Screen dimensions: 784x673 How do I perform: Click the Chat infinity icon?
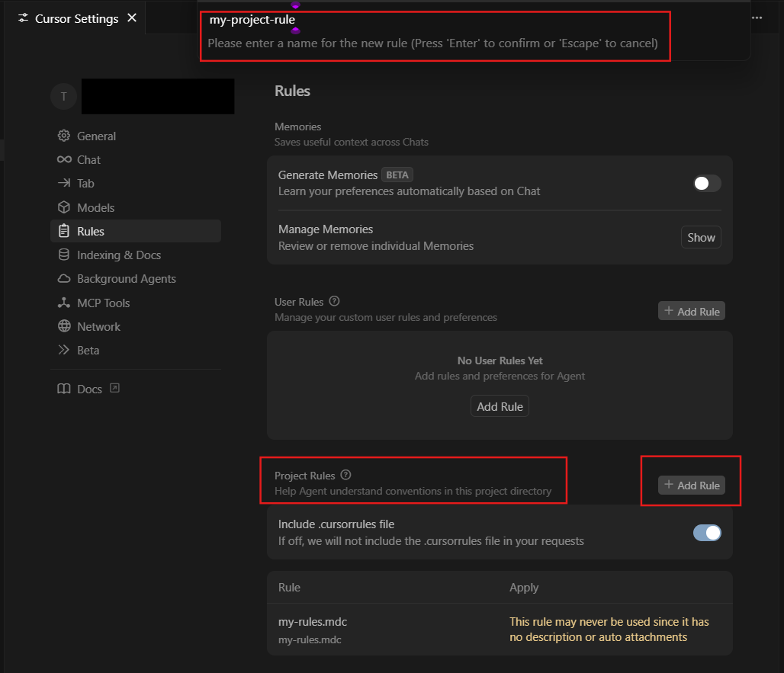(x=63, y=159)
